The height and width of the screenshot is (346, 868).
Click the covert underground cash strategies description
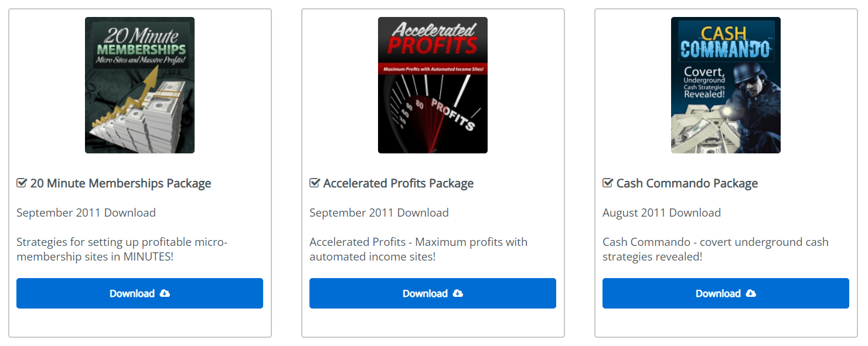[715, 249]
